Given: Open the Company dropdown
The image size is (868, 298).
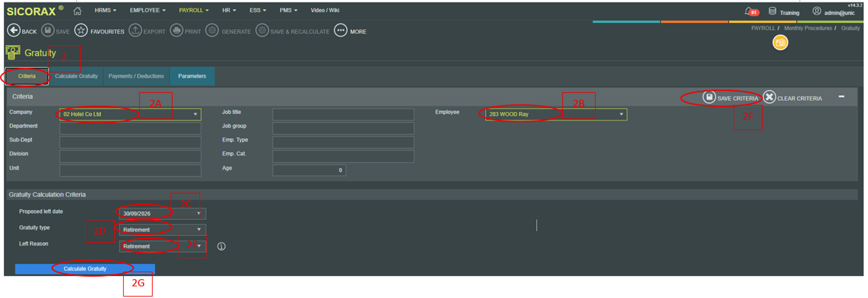Looking at the screenshot, I should (130, 114).
